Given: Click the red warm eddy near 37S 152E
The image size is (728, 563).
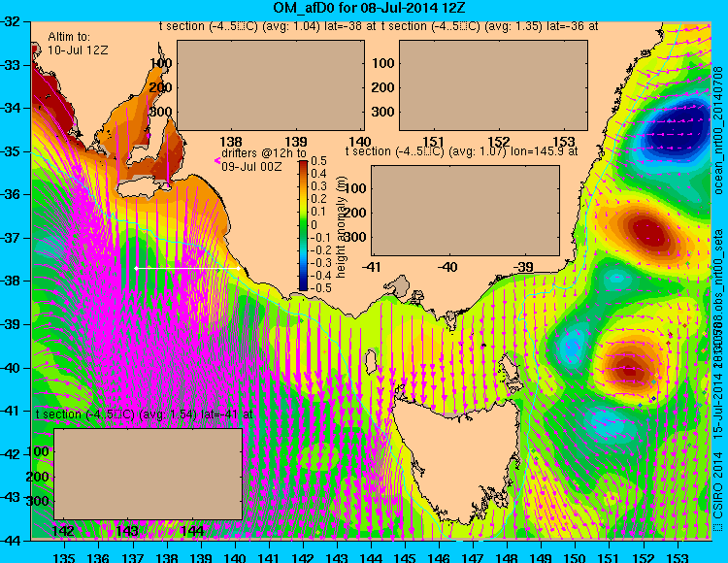Looking at the screenshot, I should pos(650,231).
